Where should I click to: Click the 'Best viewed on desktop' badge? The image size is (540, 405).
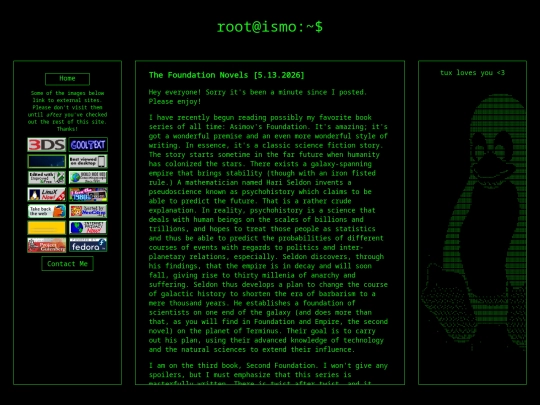point(88,161)
